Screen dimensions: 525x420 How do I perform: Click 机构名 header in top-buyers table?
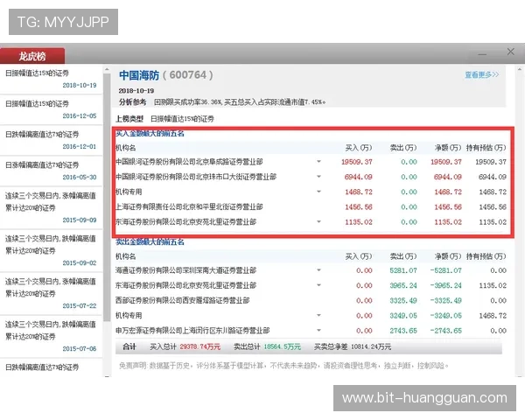[125, 148]
